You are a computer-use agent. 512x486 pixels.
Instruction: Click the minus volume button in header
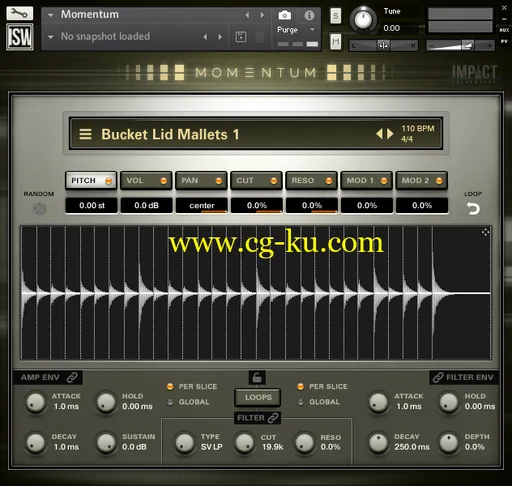pyautogui.click(x=432, y=45)
